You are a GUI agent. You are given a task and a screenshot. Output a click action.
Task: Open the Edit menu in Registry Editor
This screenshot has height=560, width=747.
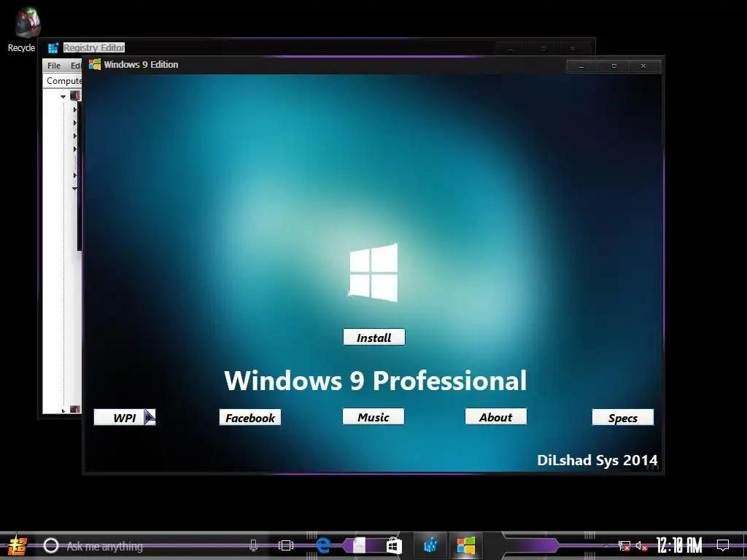(x=76, y=66)
